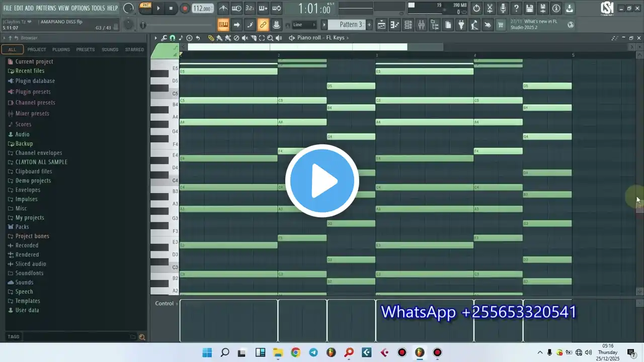Screen dimensions: 644x362
Task: Render the project as audio file
Action: [543, 8]
